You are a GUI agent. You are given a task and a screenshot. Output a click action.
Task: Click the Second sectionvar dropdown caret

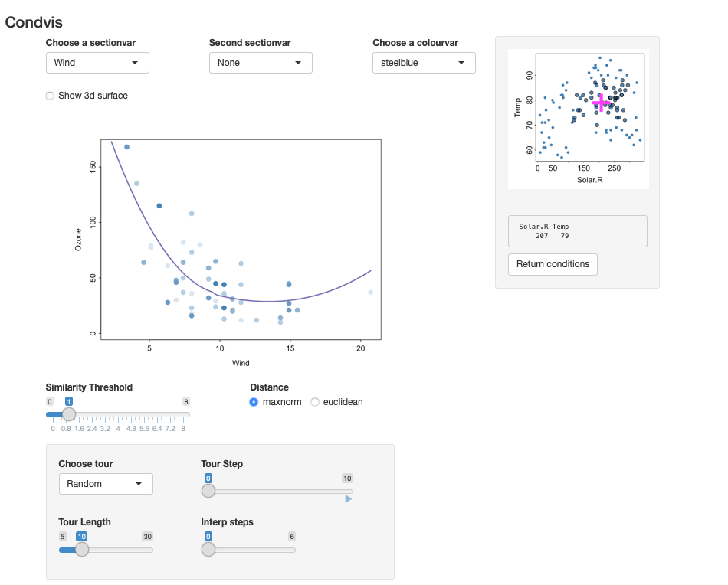coord(298,63)
